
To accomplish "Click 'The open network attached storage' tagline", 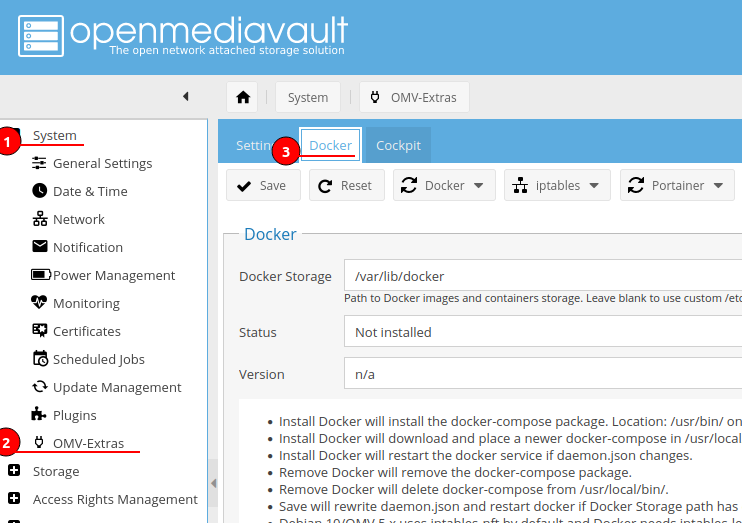I will 227,50.
